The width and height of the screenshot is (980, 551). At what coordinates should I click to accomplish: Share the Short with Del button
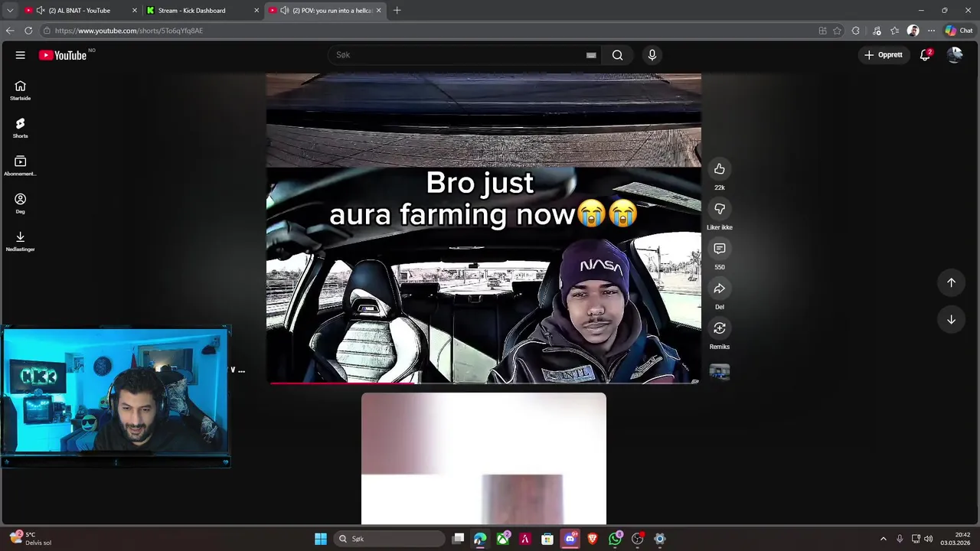point(720,288)
